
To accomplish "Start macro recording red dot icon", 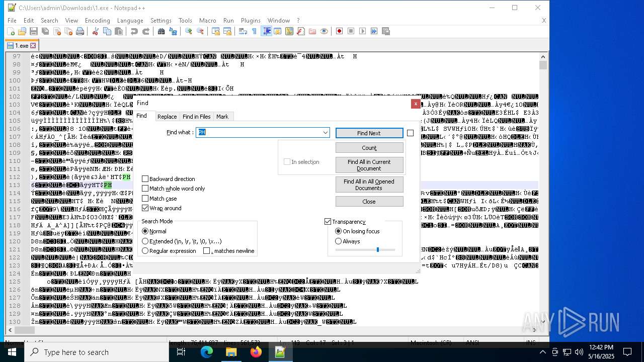I will (340, 31).
